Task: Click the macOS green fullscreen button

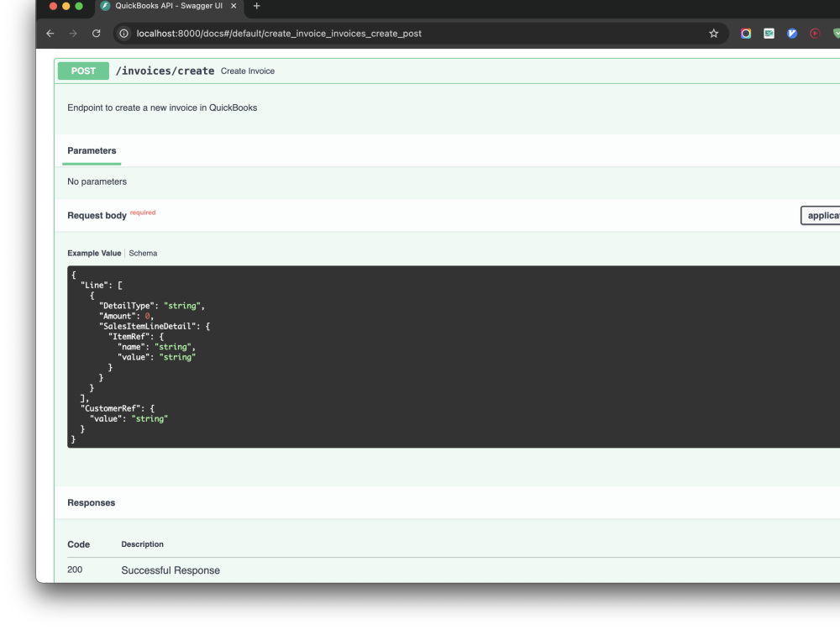Action: click(x=79, y=6)
